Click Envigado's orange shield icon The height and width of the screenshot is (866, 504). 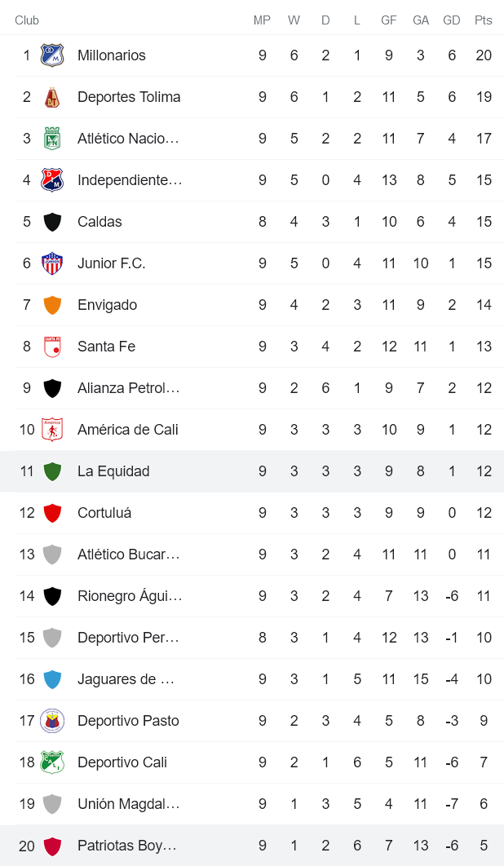(x=52, y=305)
